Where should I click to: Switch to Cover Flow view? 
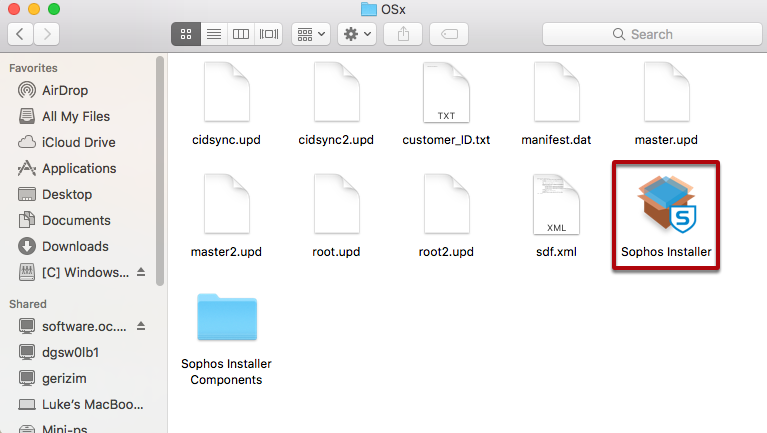click(269, 34)
